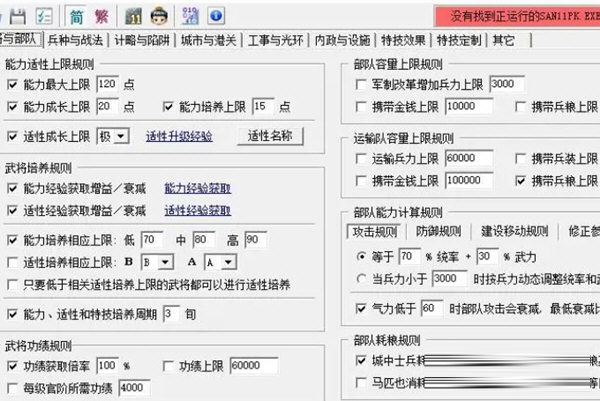The width and height of the screenshot is (600, 401).
Task: Select the 等于 % 统率 radio button
Action: click(x=361, y=256)
